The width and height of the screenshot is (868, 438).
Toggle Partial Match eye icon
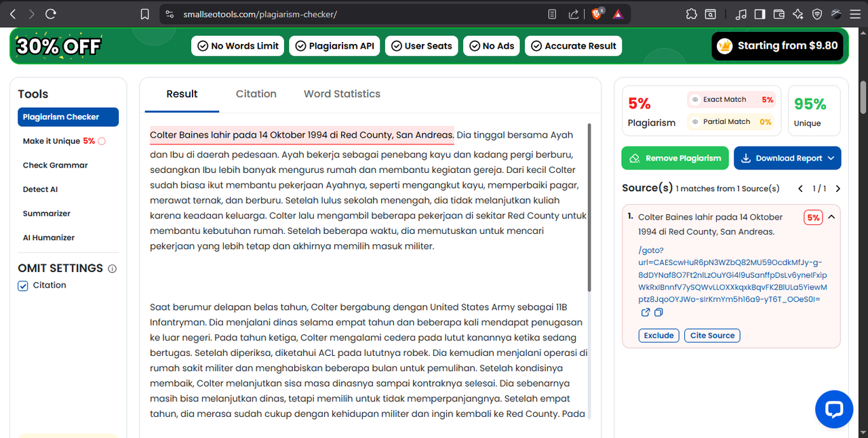[x=694, y=122]
